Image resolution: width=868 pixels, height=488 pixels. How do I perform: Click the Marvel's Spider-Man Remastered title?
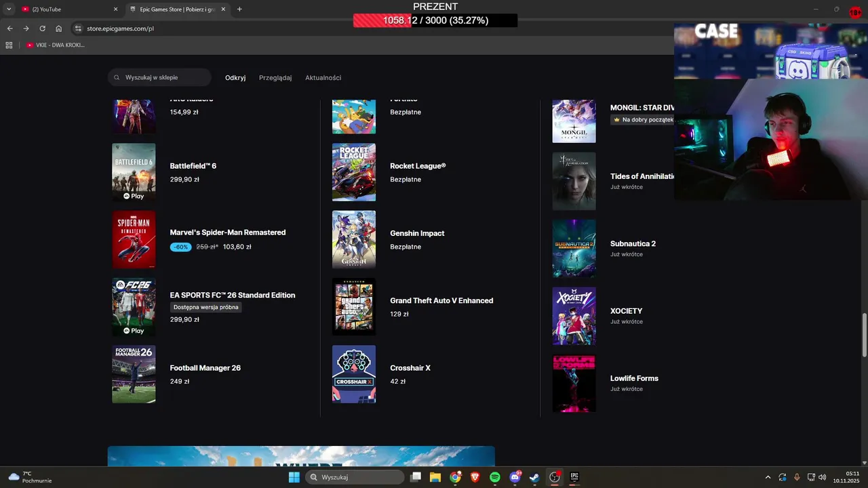click(228, 232)
